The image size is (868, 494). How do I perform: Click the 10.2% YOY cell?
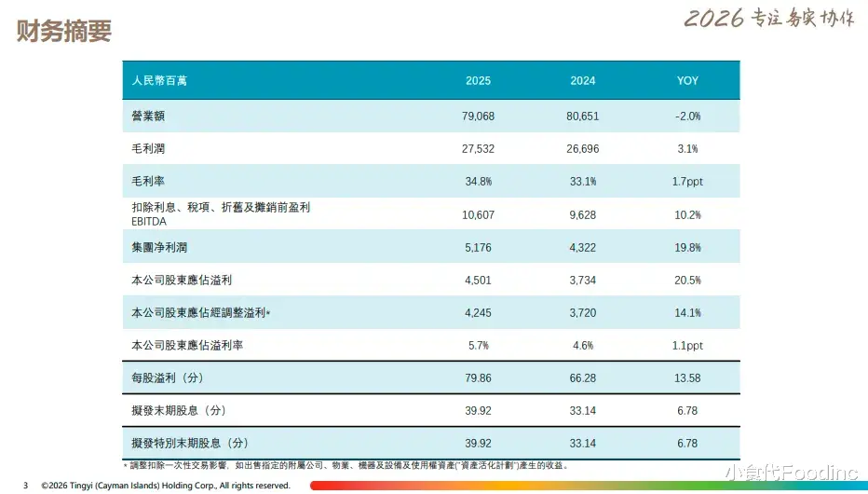click(687, 215)
